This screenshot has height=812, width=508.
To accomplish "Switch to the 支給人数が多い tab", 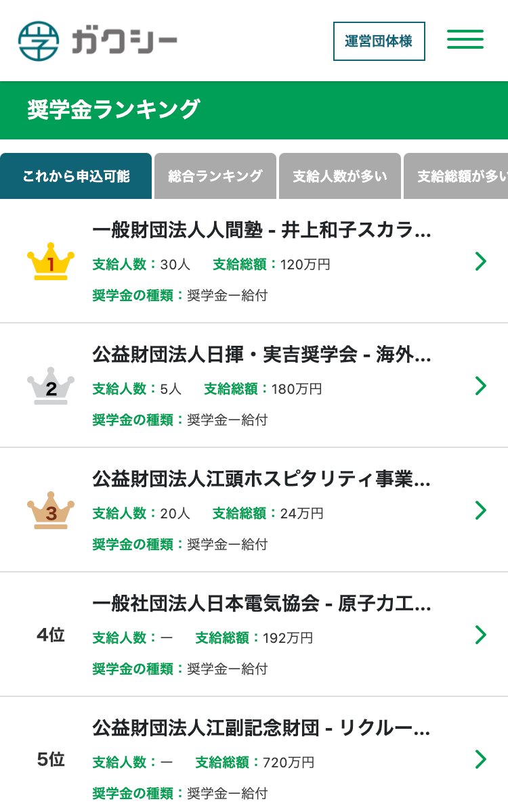I will click(x=340, y=177).
